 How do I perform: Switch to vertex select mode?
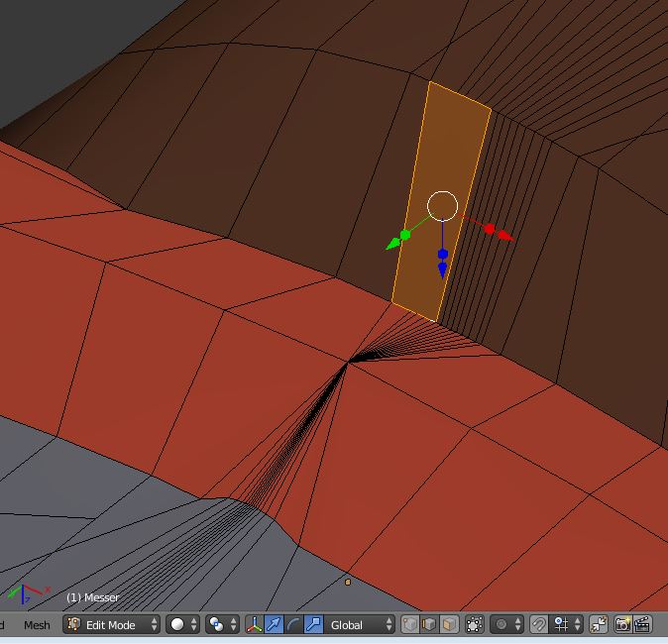click(410, 624)
